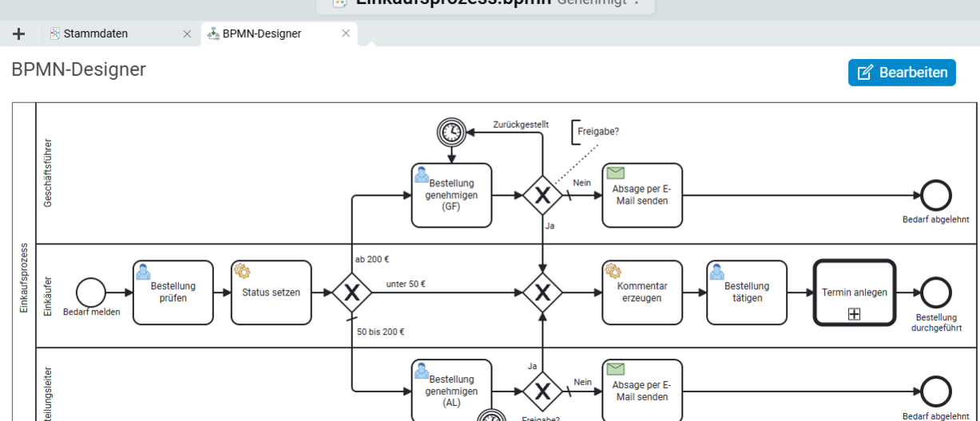This screenshot has height=421, width=980.
Task: Select the Status setzen task
Action: pyautogui.click(x=272, y=292)
